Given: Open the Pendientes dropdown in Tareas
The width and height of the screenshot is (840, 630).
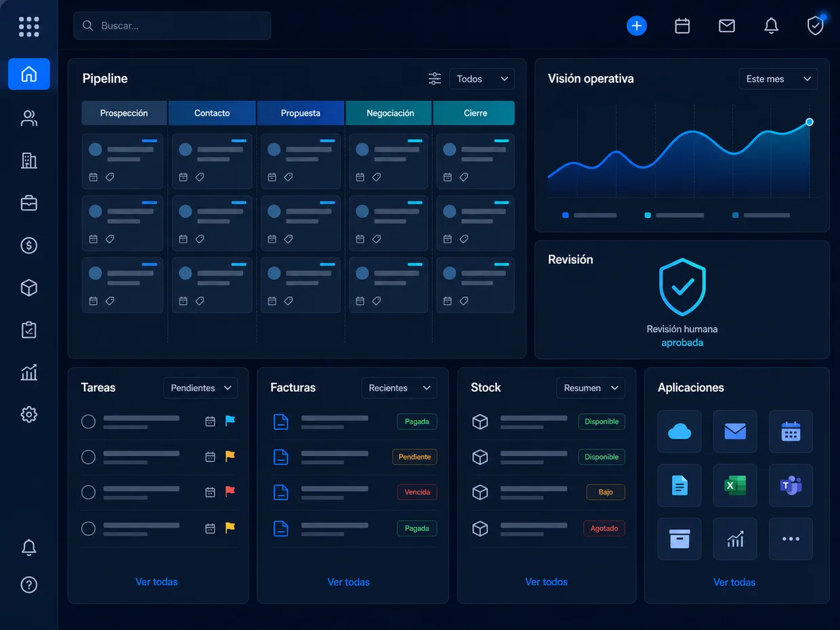Looking at the screenshot, I should tap(201, 387).
